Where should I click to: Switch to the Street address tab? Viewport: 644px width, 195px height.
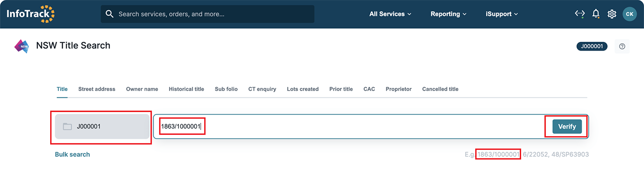97,89
